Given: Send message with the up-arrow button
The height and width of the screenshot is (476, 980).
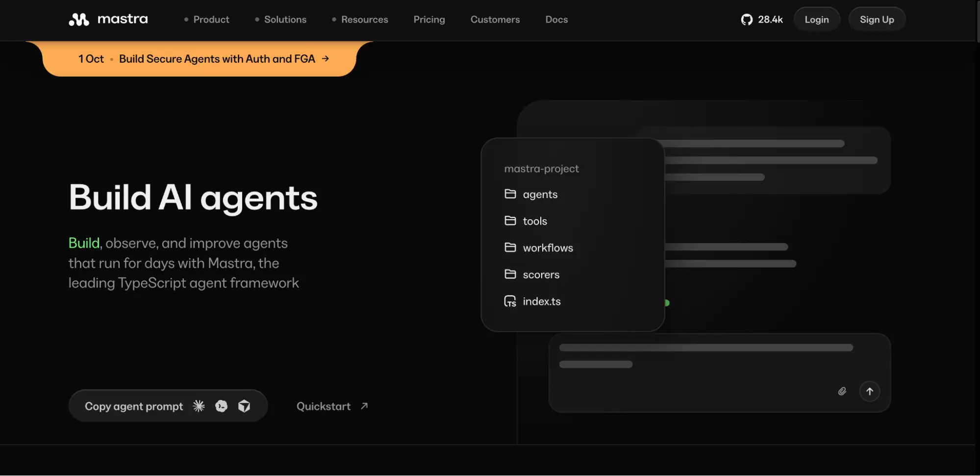Looking at the screenshot, I should tap(870, 391).
